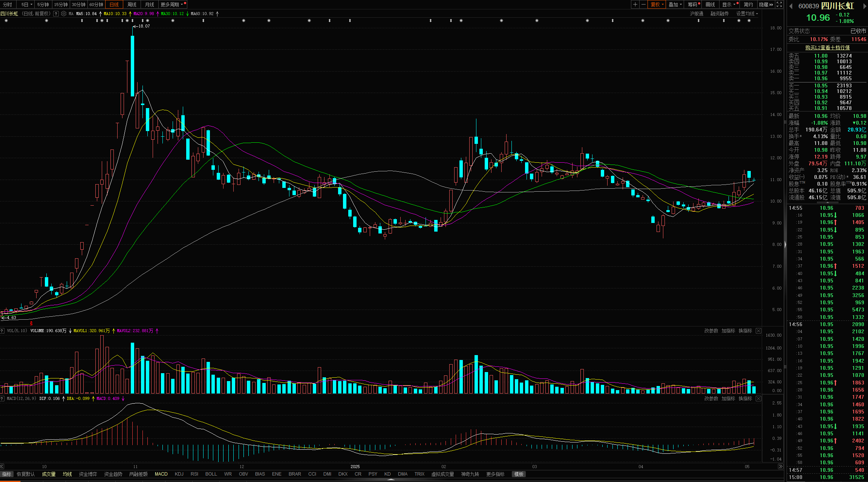This screenshot has width=868, height=482.
Task: Expand 更多周期 more periods dropdown
Action: (x=173, y=5)
